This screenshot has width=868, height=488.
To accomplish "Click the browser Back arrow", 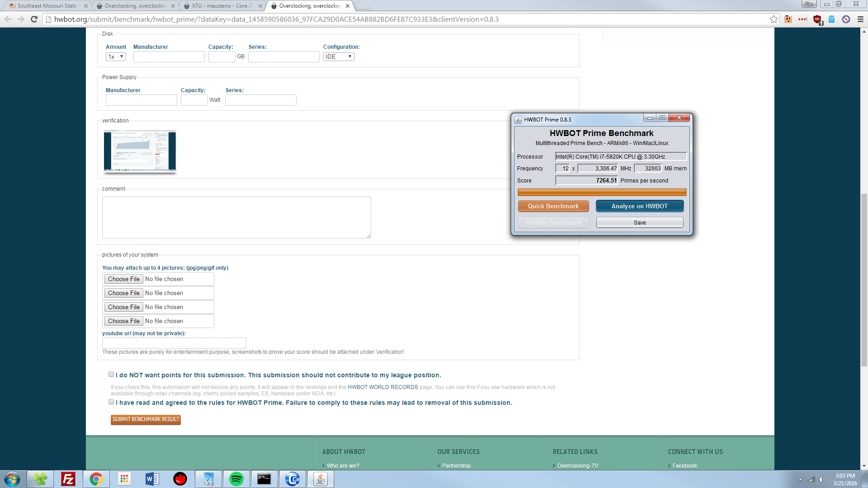I will [x=8, y=19].
